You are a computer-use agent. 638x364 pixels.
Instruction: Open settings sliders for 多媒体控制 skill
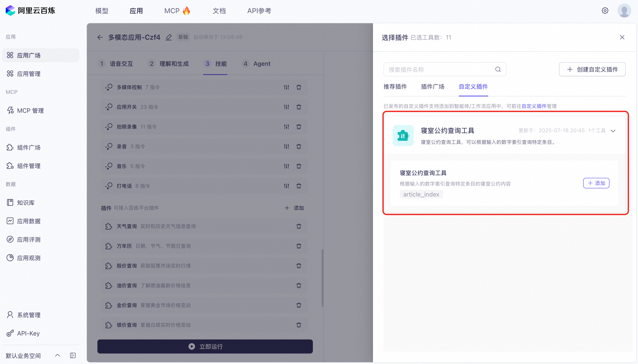click(286, 87)
